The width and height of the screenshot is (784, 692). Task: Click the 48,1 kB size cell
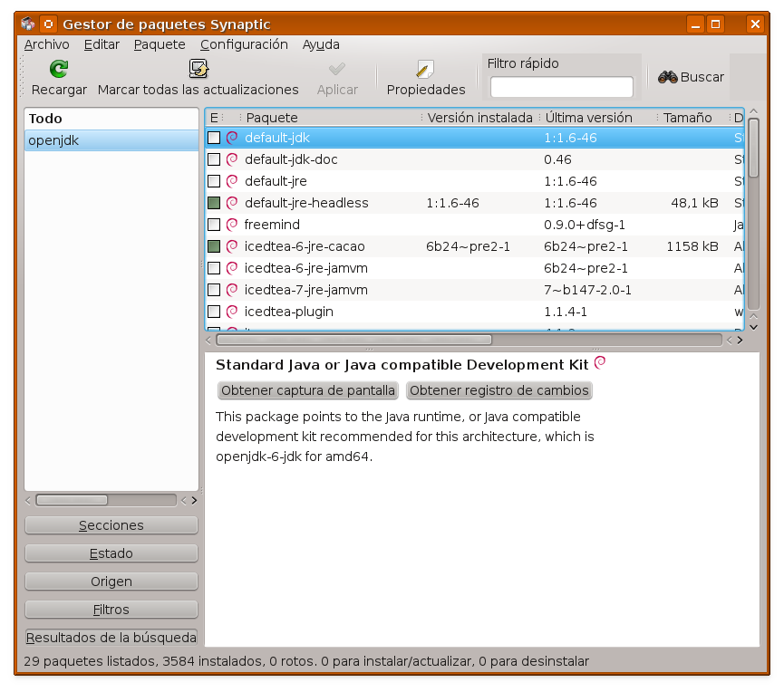694,203
